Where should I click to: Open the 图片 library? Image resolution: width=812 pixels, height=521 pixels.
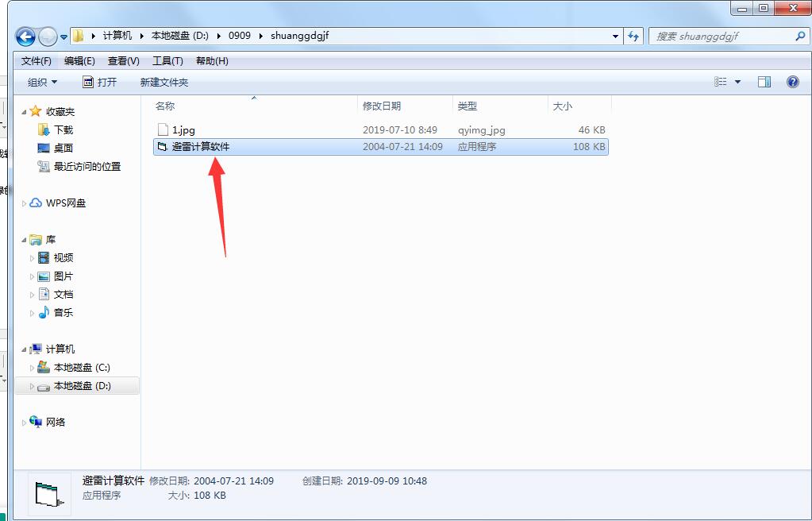click(x=63, y=276)
